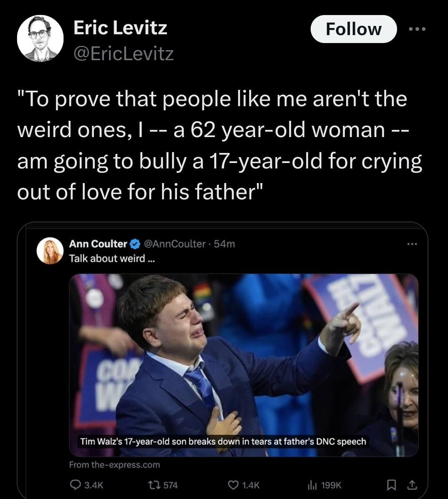
Task: Click the 54m timestamp on quoted post
Action: (224, 244)
